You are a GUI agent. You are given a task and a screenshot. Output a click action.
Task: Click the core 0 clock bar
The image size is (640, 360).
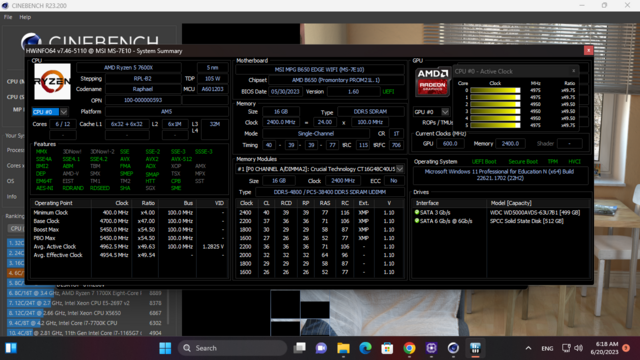click(x=495, y=91)
